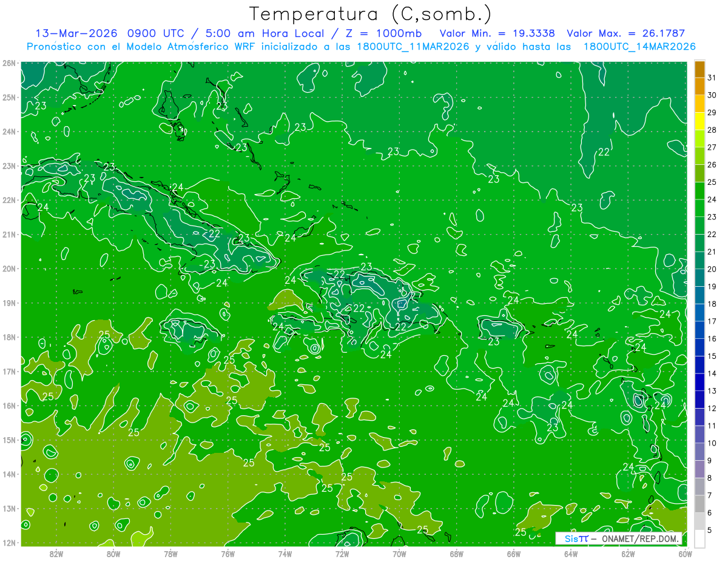Click the 19N latitude axis label
Viewport: 728px width, 562px height.
[x=9, y=303]
